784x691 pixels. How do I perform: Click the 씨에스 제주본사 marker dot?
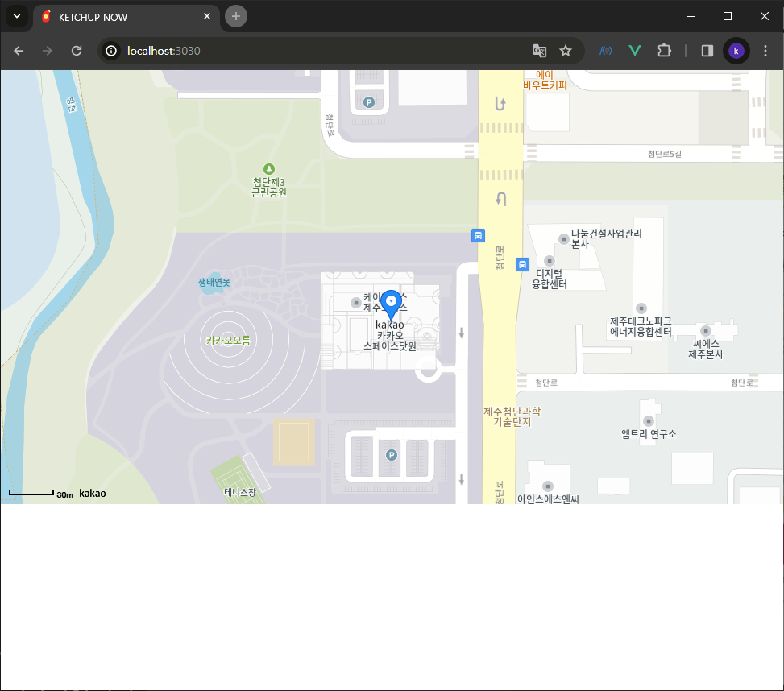coord(706,331)
